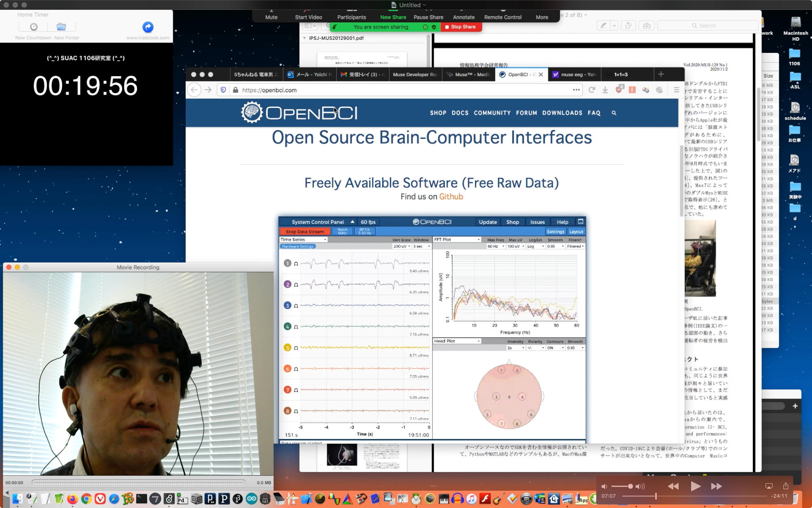Play the video in the QuickTime controller
Image resolution: width=812 pixels, height=508 pixels.
(695, 486)
